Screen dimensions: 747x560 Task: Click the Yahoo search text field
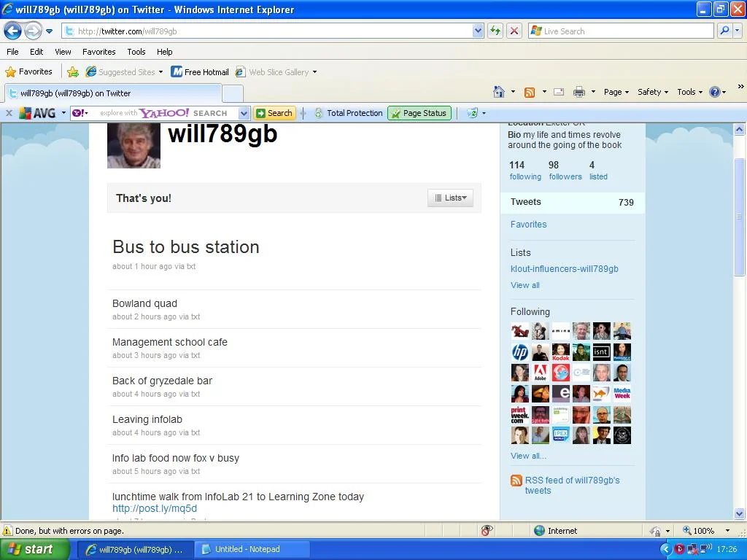click(x=164, y=113)
